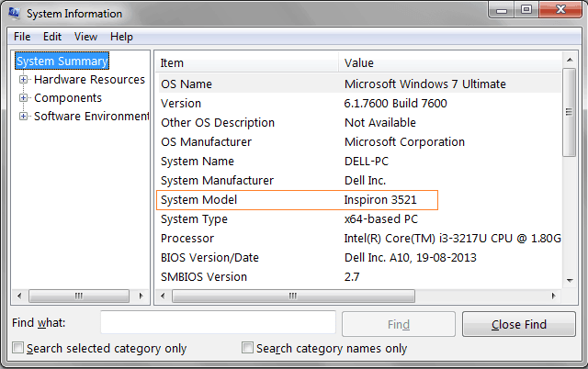Click the 6.1.7600 Build 7600 value
Viewport: 588px width, 369px height.
(x=395, y=104)
